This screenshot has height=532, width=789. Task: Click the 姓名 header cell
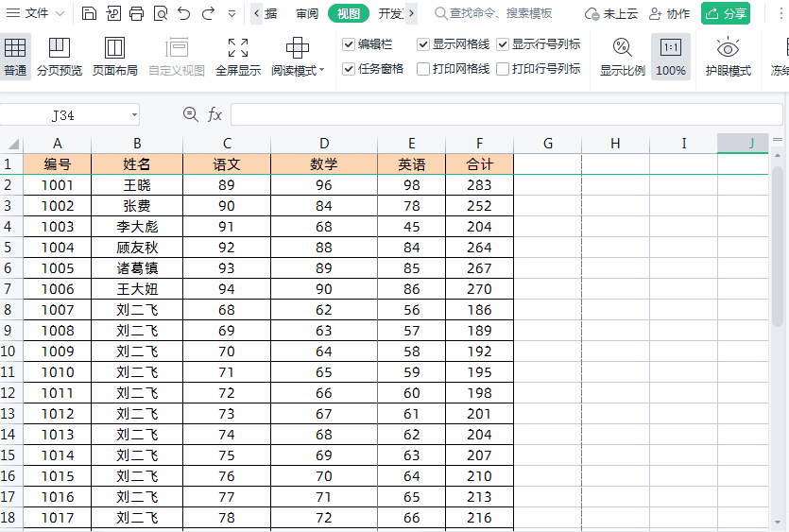[137, 164]
